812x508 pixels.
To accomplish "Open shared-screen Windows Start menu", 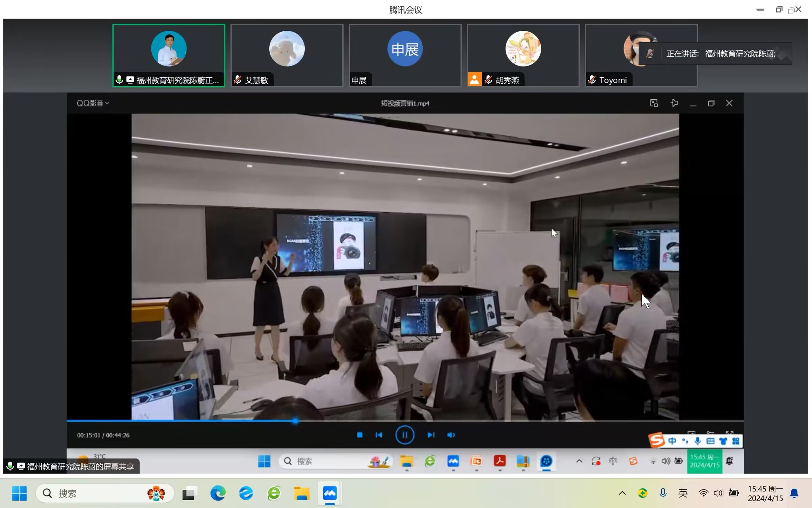I will (x=264, y=461).
